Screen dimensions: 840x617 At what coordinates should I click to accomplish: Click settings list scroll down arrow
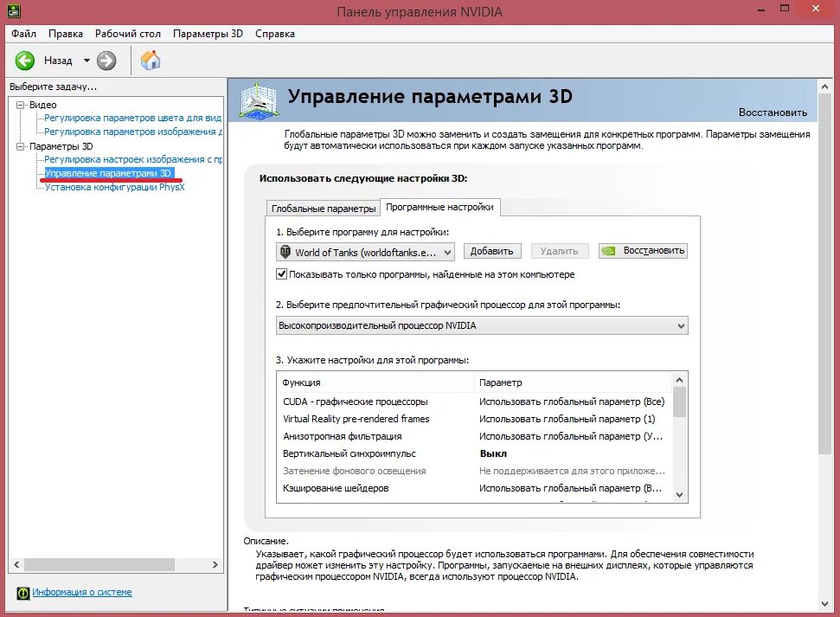[x=679, y=495]
